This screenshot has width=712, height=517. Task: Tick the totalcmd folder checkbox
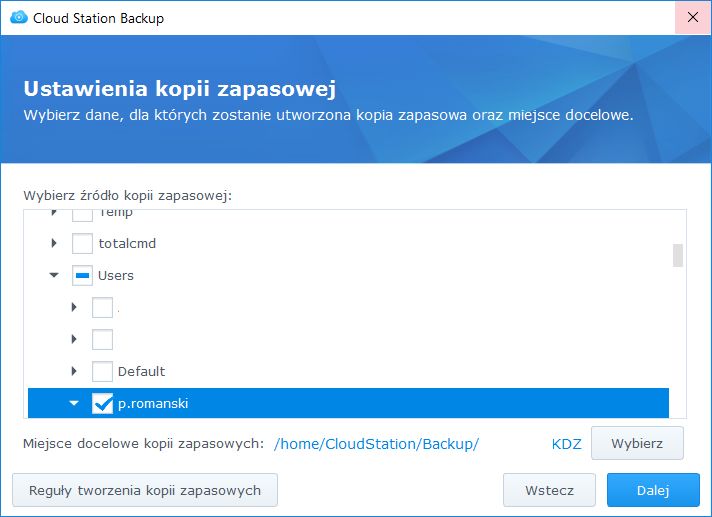pos(82,243)
